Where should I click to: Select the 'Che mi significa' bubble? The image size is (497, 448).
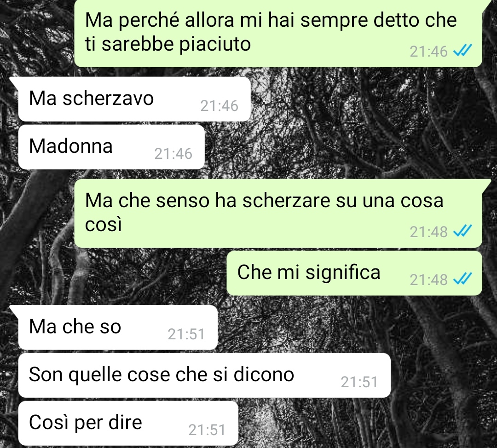pos(354,273)
